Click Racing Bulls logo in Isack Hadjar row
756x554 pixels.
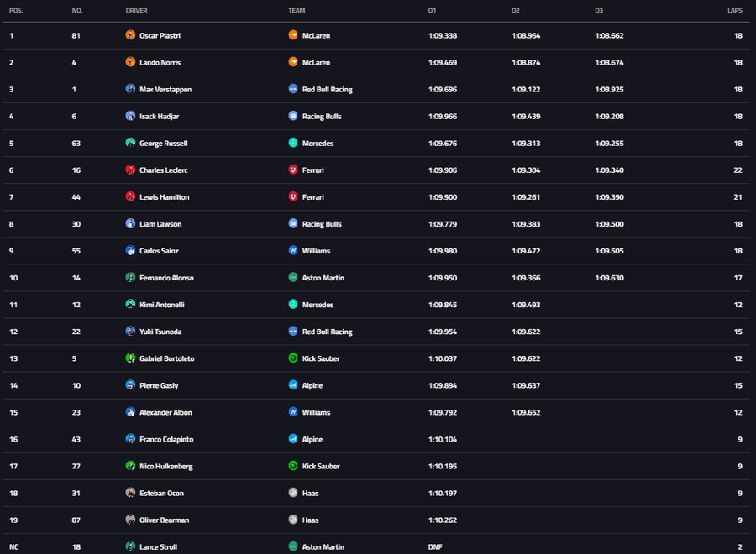point(293,116)
